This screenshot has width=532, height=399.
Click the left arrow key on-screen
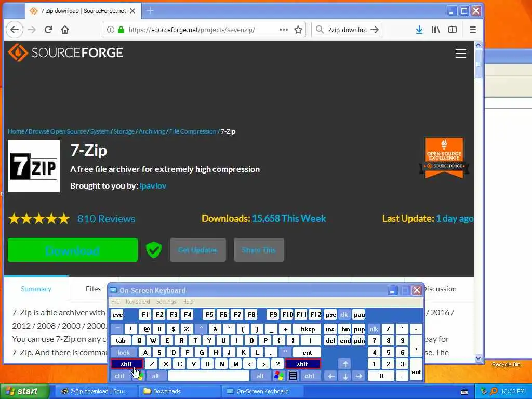(331, 376)
